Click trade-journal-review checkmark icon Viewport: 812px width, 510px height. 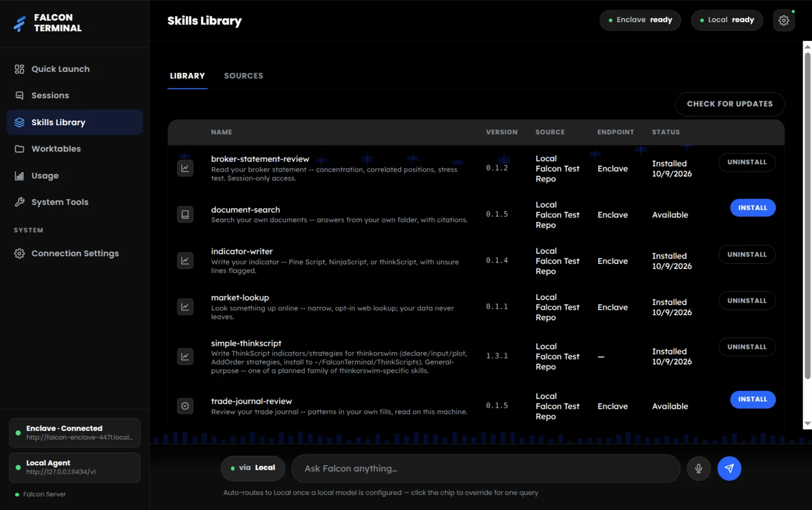tap(185, 406)
